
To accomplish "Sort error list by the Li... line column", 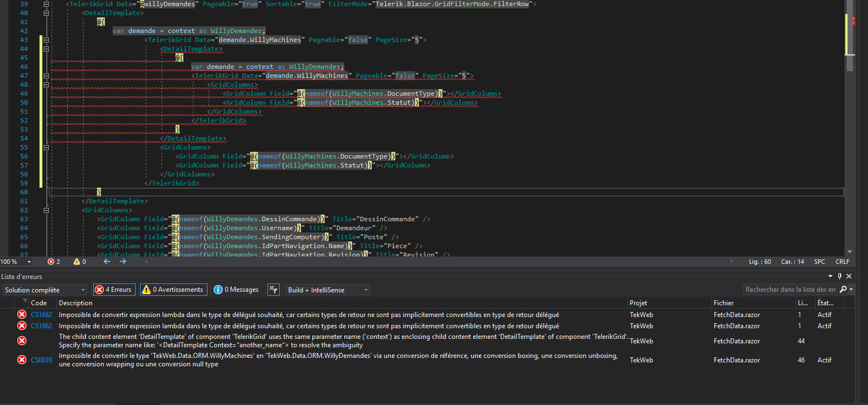I will coord(805,302).
